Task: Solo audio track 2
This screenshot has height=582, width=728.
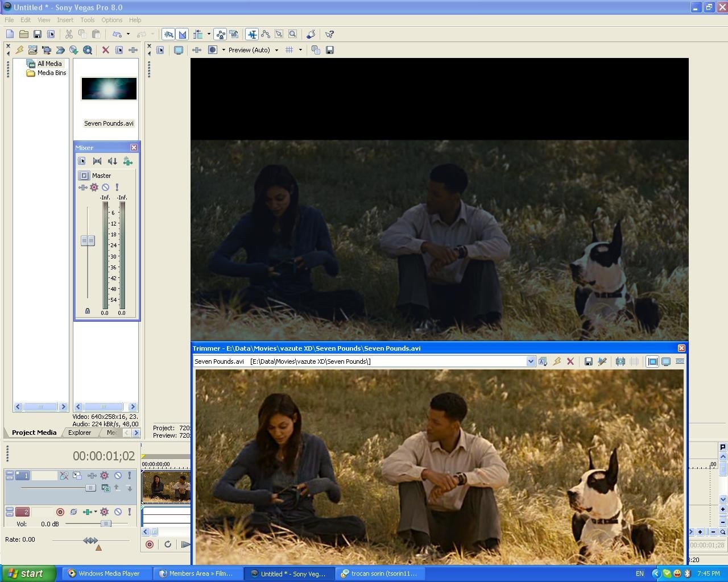Action: (129, 512)
